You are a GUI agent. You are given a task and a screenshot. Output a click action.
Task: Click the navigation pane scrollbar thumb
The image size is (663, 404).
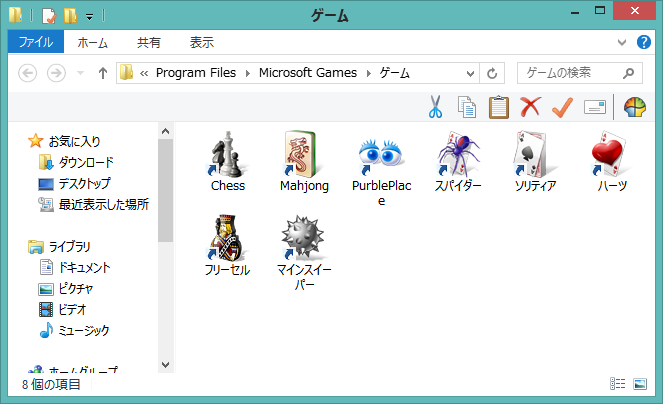tap(166, 190)
